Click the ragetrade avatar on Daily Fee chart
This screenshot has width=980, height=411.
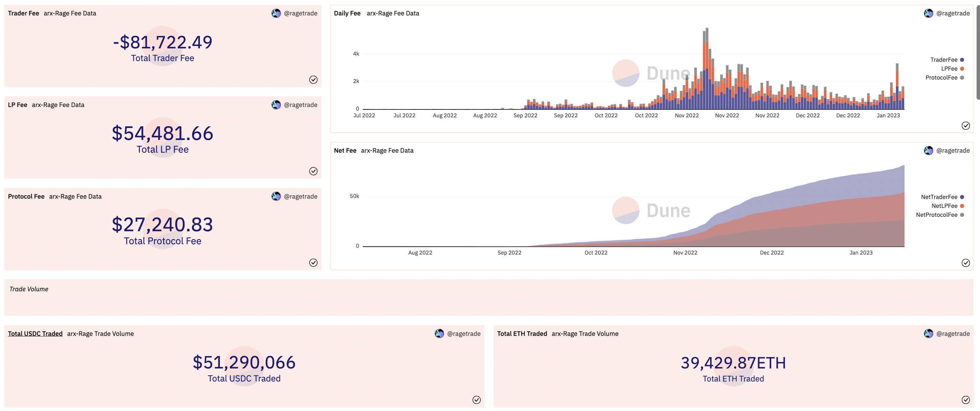[929, 13]
